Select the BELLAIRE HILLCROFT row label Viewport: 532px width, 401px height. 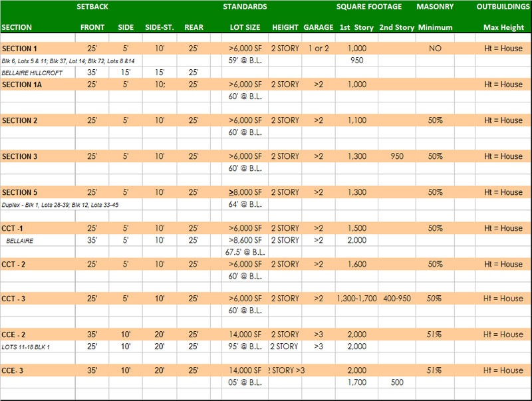32,73
